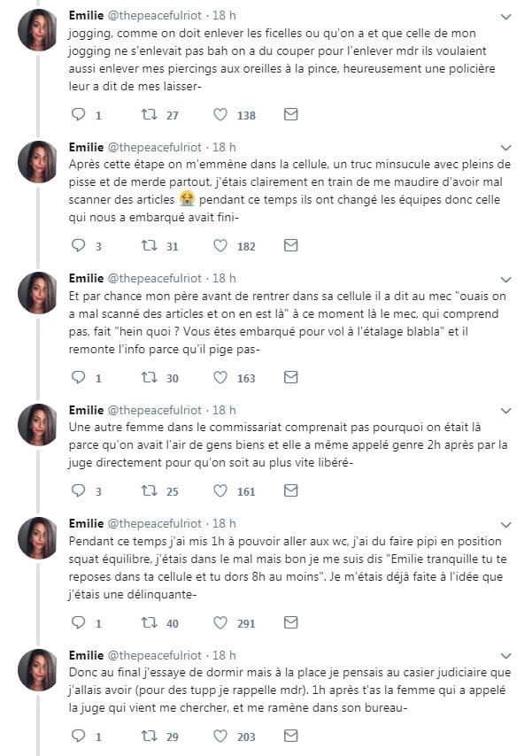Share the 291-like tweet by direct message
Image resolution: width=532 pixels, height=756 pixels.
click(x=289, y=622)
